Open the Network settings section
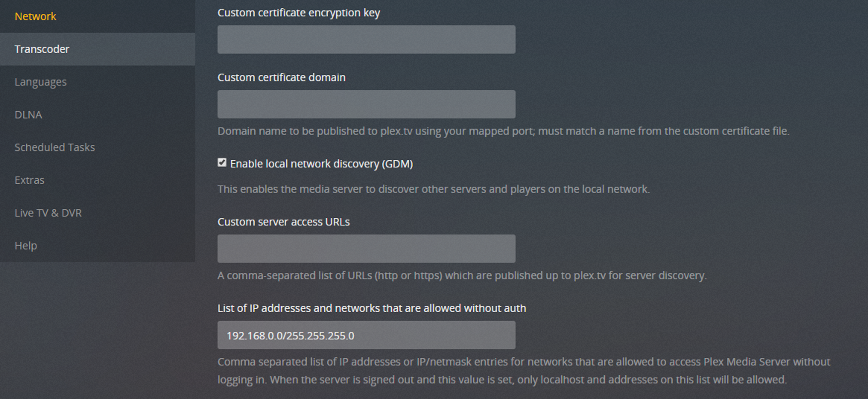868x399 pixels. pos(35,16)
